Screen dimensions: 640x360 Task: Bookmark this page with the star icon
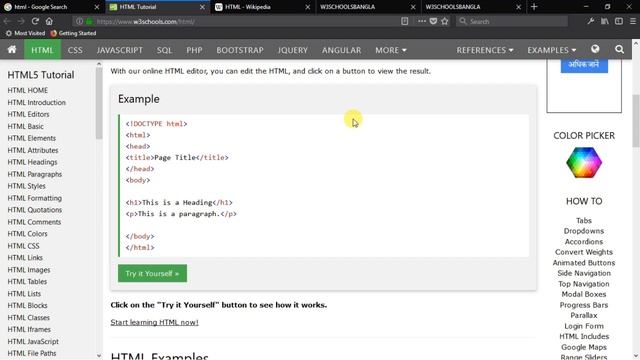[x=445, y=21]
